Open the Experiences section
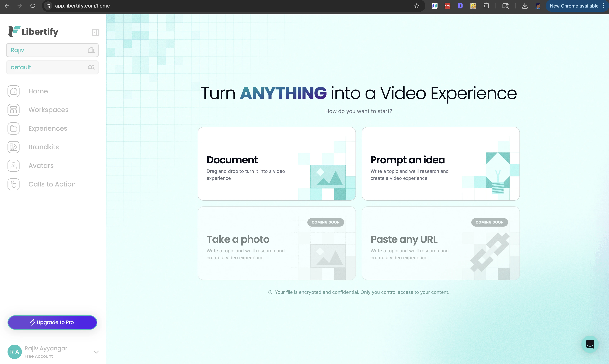The width and height of the screenshot is (609, 364). [x=48, y=128]
